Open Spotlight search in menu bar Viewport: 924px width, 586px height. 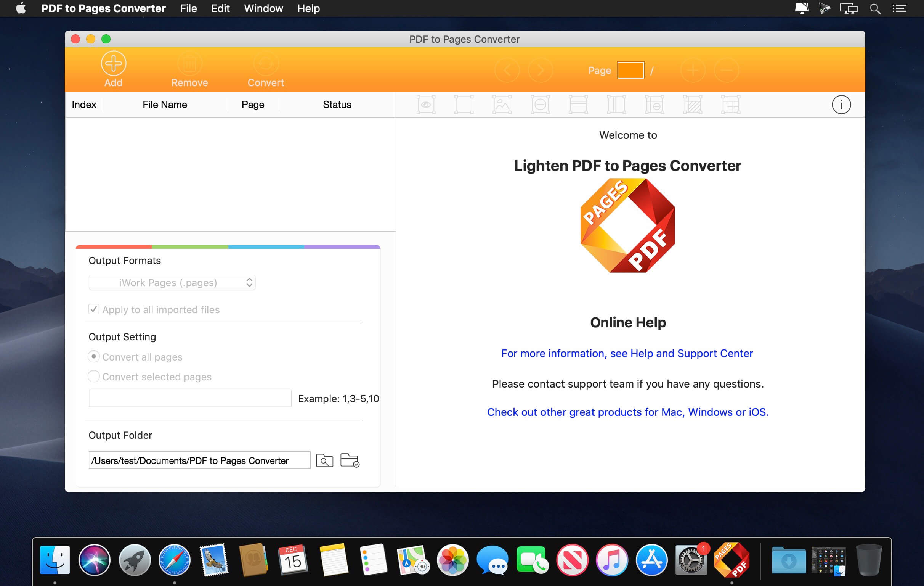[x=874, y=8]
